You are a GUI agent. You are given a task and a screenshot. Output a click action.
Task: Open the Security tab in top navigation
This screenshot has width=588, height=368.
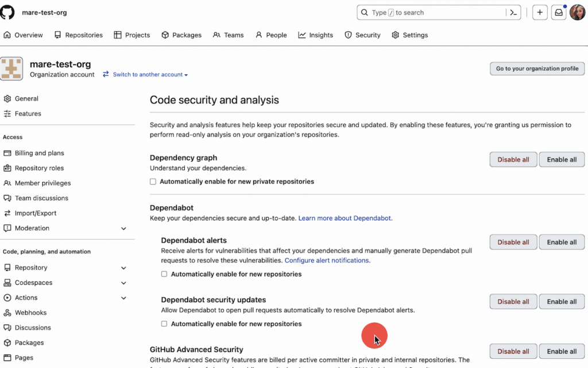click(362, 35)
